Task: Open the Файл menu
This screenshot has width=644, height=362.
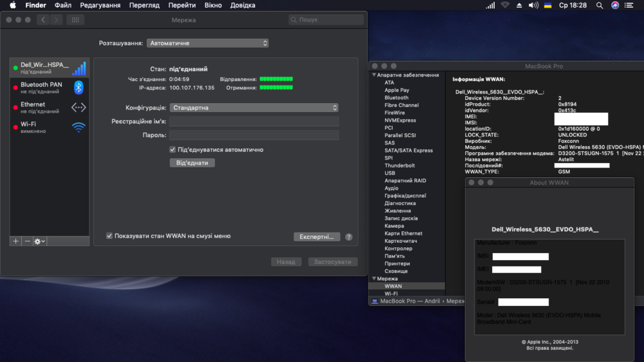Action: click(x=63, y=5)
